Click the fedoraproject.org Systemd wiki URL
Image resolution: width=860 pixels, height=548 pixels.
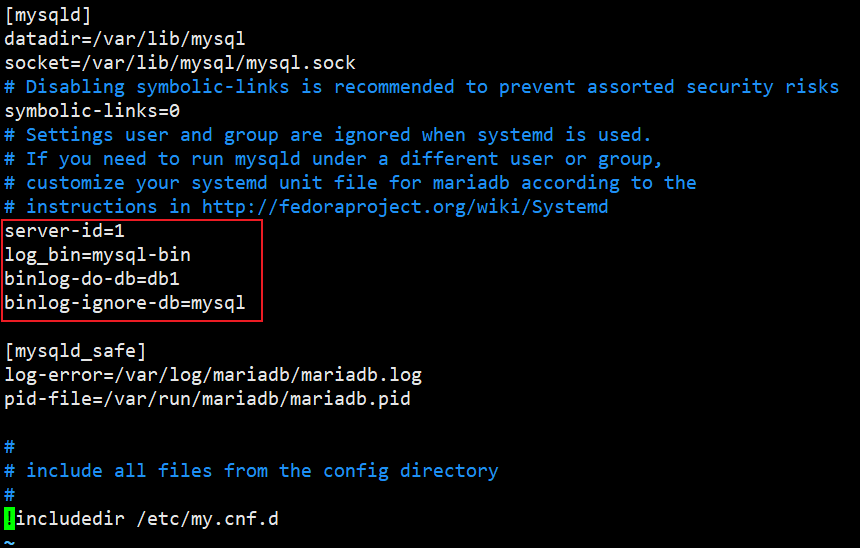404,207
